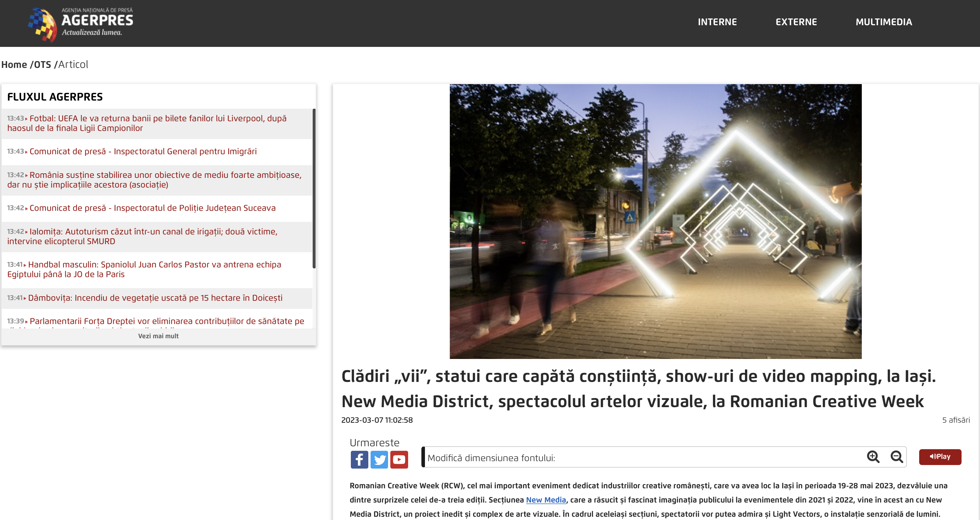Open Inspectoratul General pentru Imigrări press release
Screen dimensions: 980x520
point(143,151)
